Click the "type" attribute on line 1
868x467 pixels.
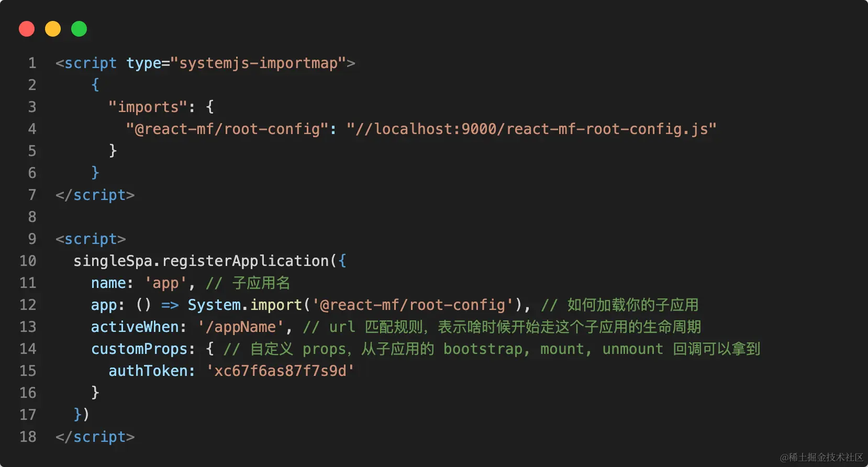[x=144, y=63]
